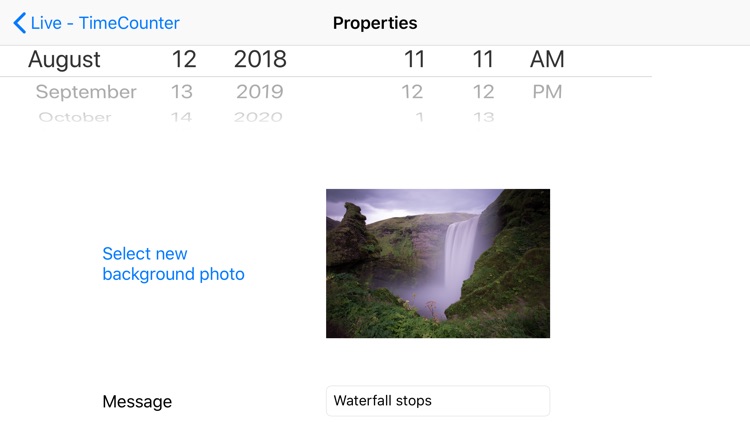Tap the back chevron icon

point(19,23)
